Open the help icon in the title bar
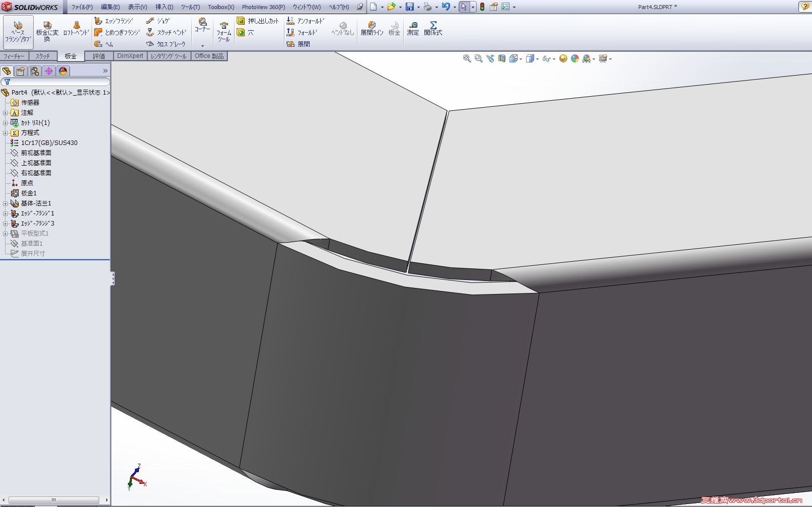This screenshot has width=812, height=507. click(x=804, y=7)
